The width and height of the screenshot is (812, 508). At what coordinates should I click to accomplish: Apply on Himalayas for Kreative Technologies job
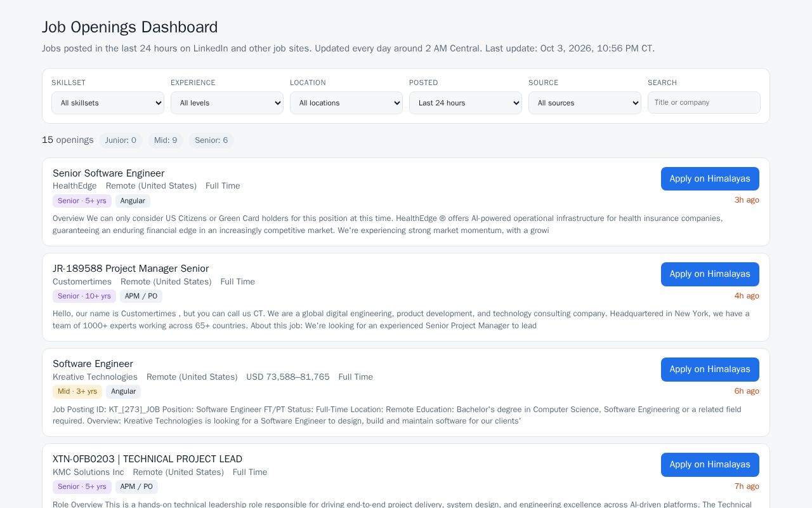pyautogui.click(x=710, y=369)
